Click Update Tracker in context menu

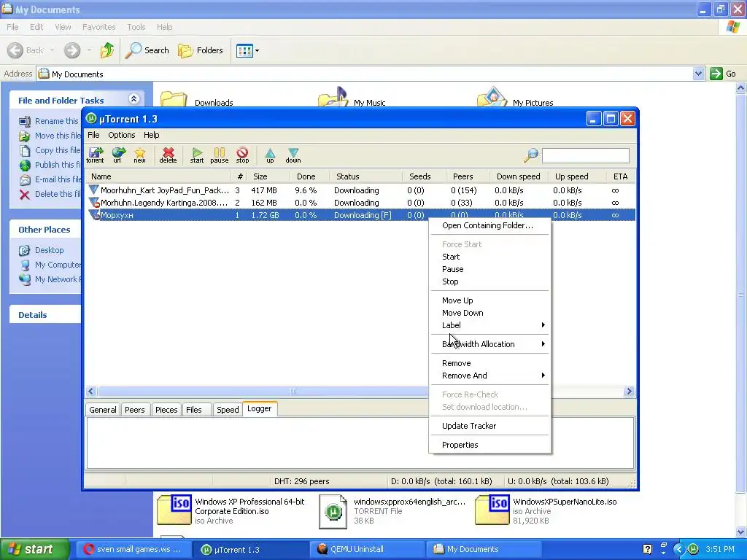pyautogui.click(x=489, y=426)
